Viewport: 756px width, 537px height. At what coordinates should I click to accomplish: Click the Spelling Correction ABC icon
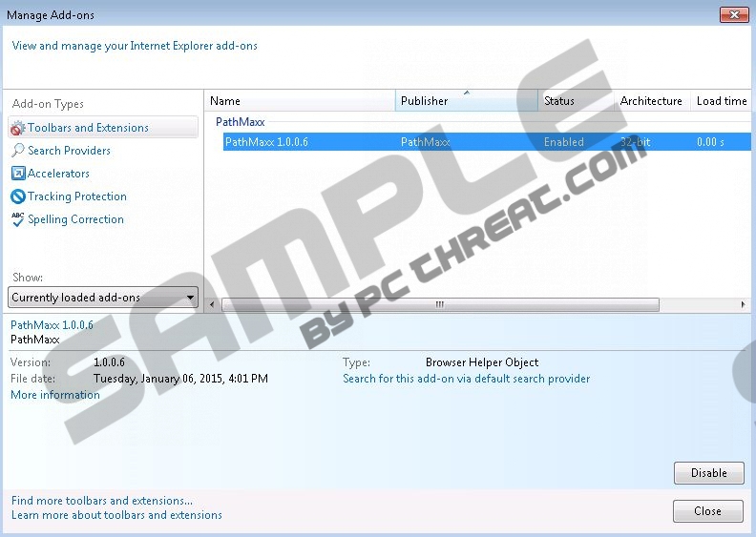[x=18, y=219]
